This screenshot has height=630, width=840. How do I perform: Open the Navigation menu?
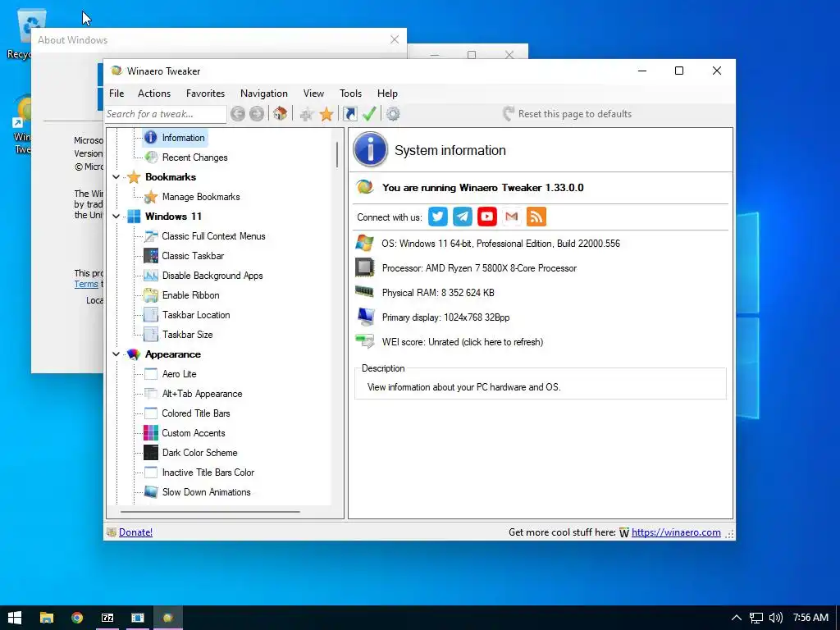[263, 94]
